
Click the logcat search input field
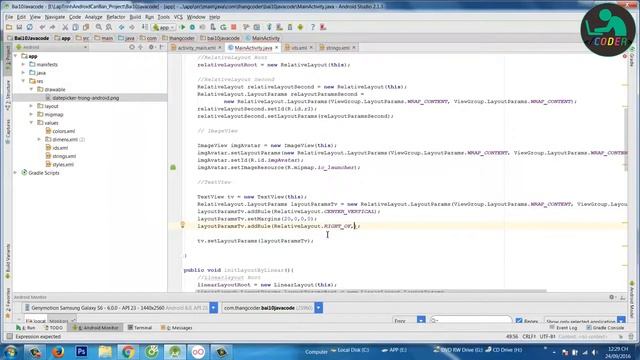point(471,320)
